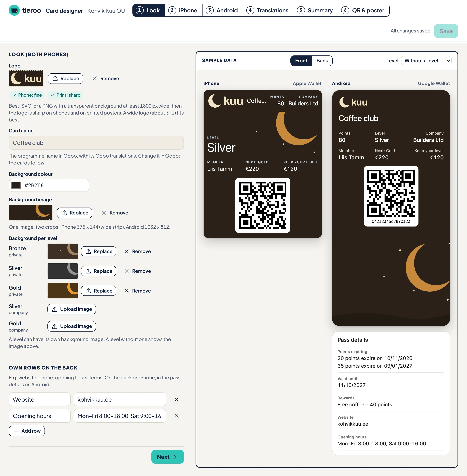Screen dimensions: 467x476
Task: Add a new row on the back
Action: 27,431
